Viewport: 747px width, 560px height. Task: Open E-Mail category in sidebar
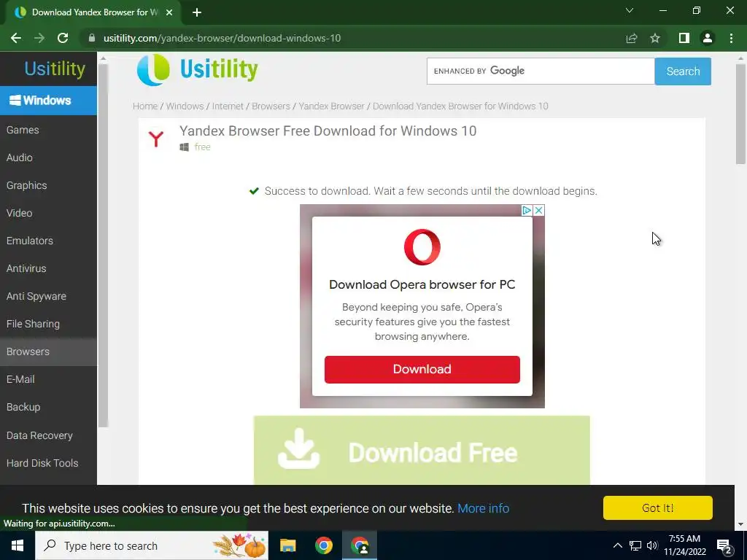pyautogui.click(x=48, y=379)
